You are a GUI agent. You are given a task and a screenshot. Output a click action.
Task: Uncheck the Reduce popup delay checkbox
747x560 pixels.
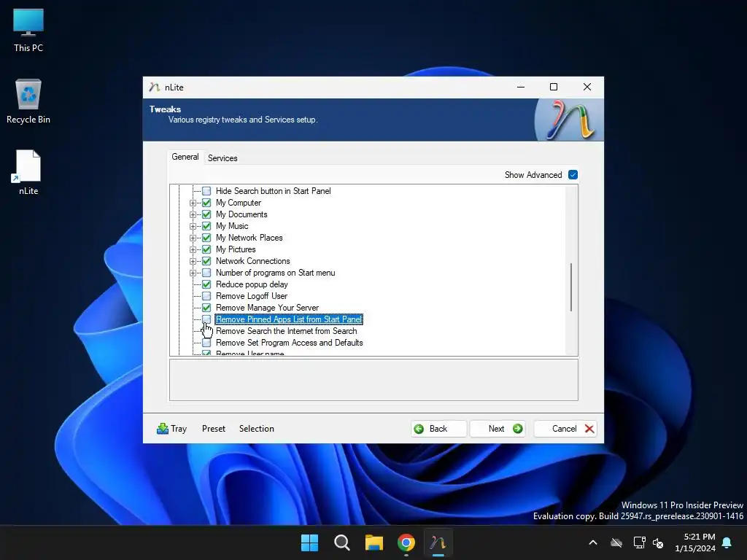click(x=206, y=284)
